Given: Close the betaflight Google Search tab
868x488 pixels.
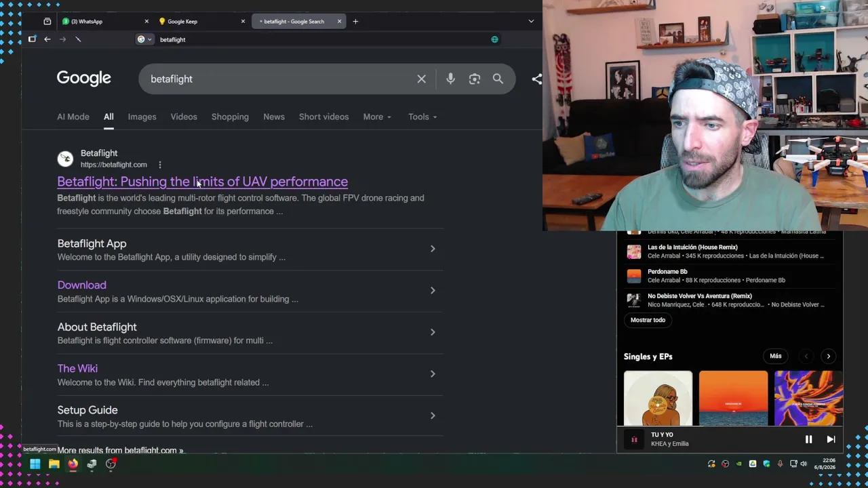Looking at the screenshot, I should pyautogui.click(x=339, y=22).
